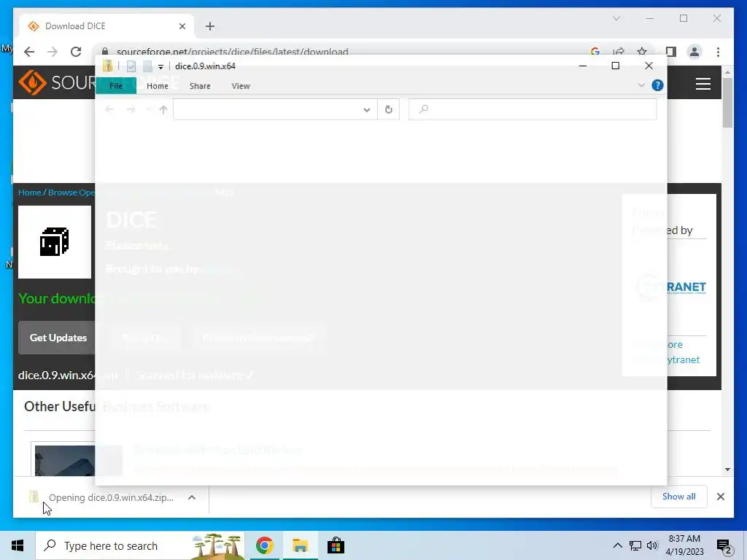Viewport: 747px width, 560px height.
Task: Open the dice.0.9.win.x64.zip download options arrow
Action: click(x=192, y=497)
